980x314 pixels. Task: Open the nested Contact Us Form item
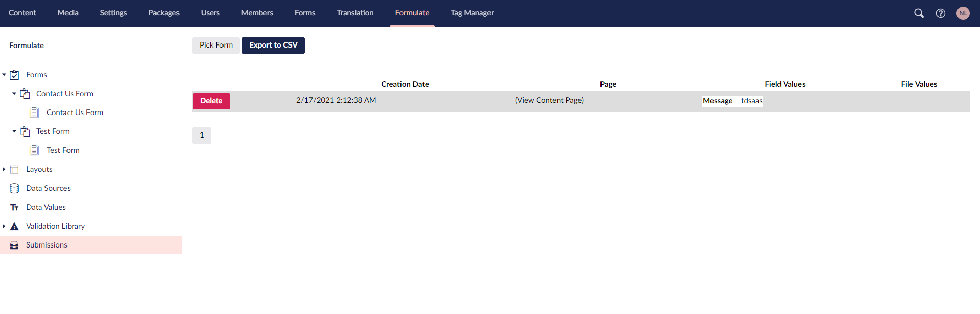(x=75, y=113)
